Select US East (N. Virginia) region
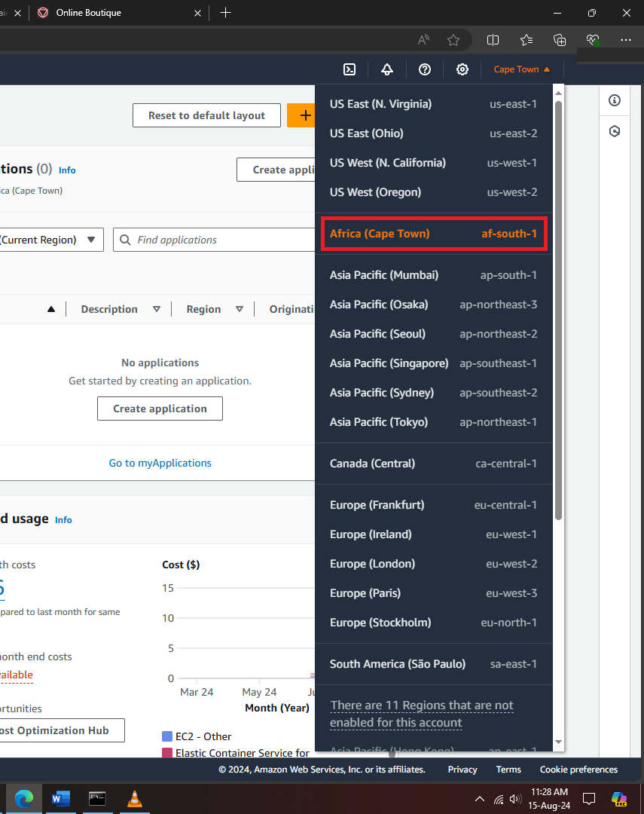Screen dimensions: 644x814 click(x=433, y=104)
